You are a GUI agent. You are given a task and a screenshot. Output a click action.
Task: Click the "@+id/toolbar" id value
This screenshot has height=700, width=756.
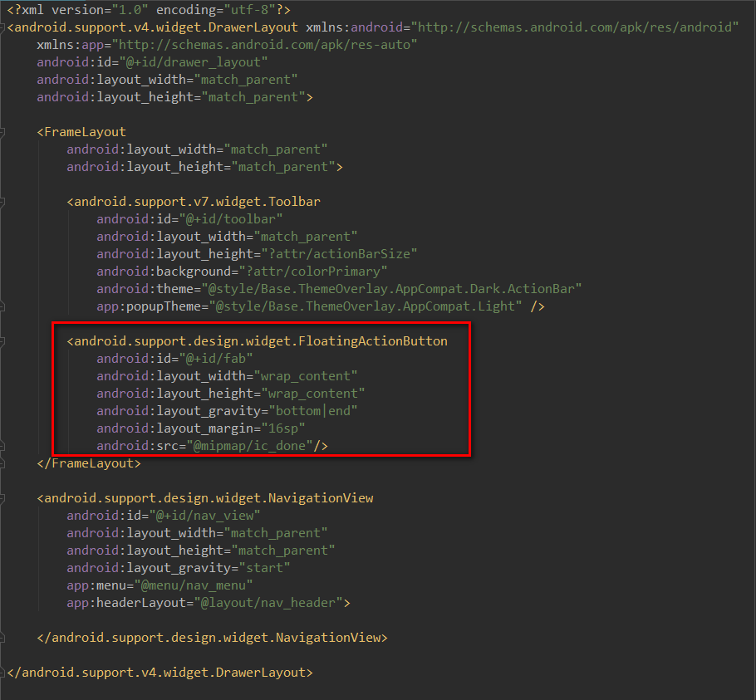coord(230,219)
